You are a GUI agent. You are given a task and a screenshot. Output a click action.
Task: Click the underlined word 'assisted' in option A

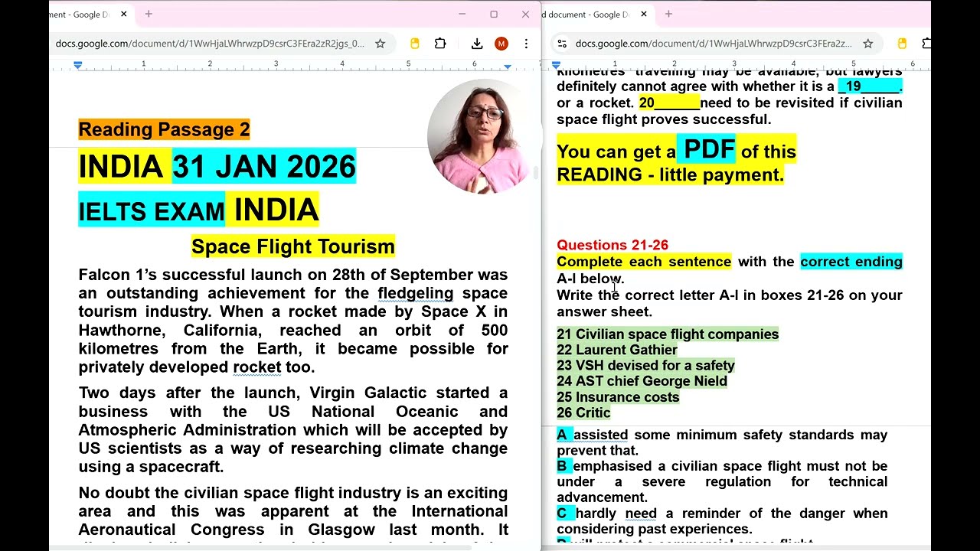tap(600, 435)
